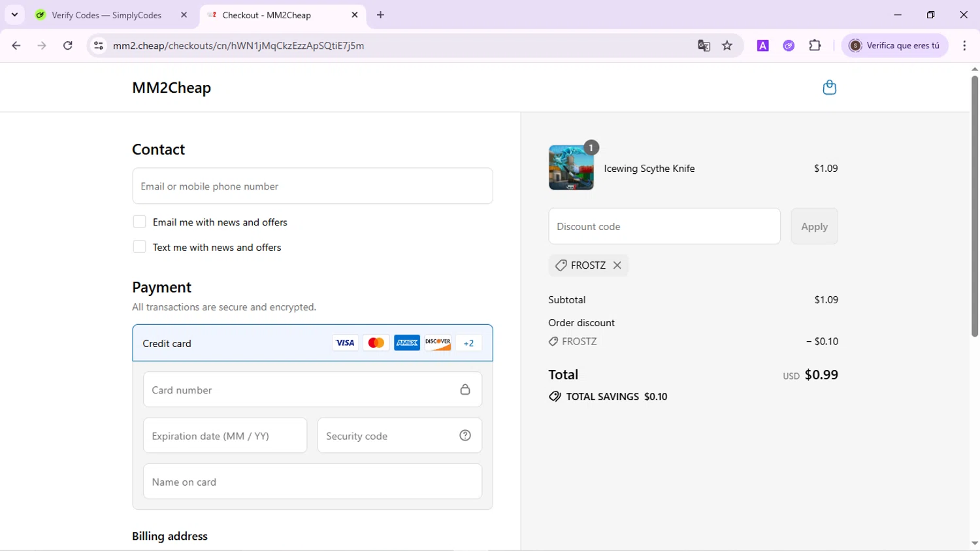Click the Security code help question icon
The image size is (980, 551).
point(465,435)
